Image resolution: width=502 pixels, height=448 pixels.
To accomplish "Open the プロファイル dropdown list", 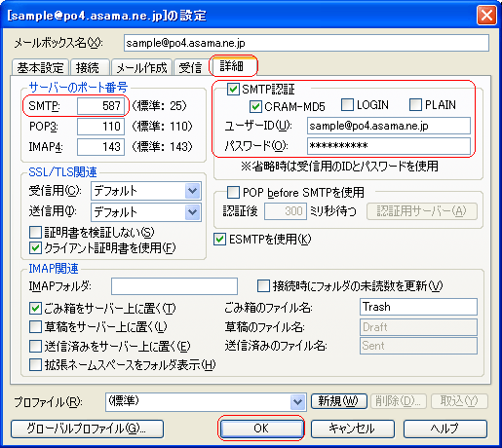I will point(297,402).
